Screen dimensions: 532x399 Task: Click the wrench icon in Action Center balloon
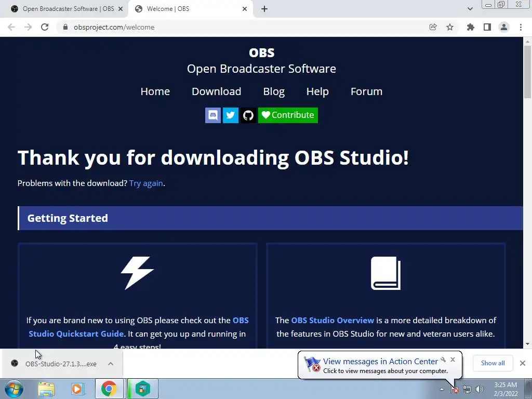pos(443,360)
